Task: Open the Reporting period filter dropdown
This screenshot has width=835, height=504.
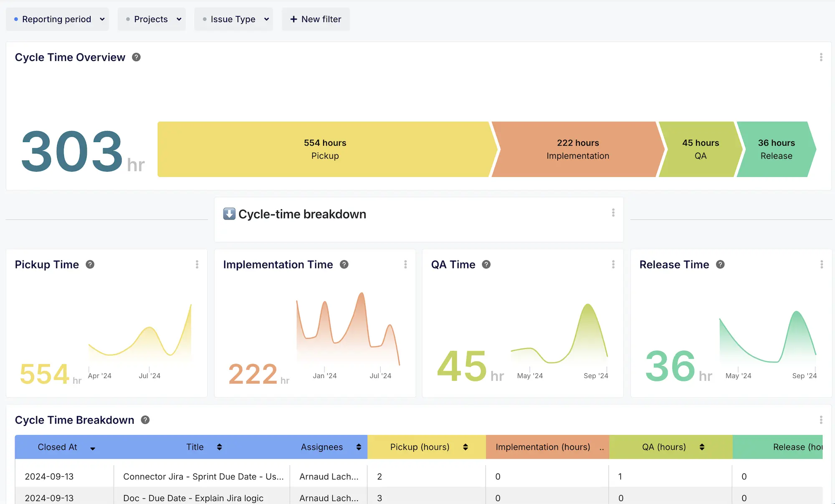Action: pyautogui.click(x=57, y=19)
